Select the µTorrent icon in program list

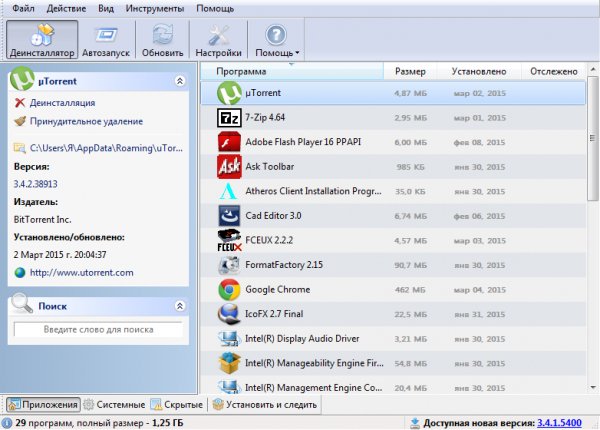click(229, 93)
